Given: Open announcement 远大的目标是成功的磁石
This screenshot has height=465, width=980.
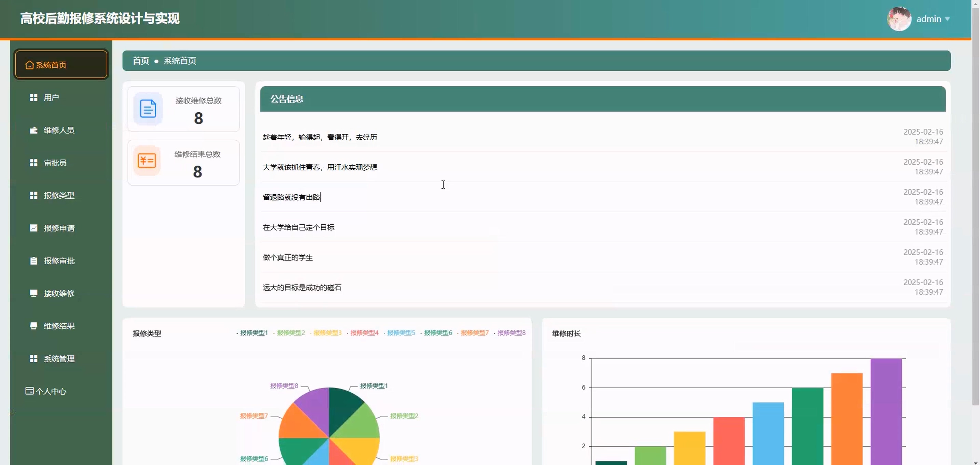Looking at the screenshot, I should click(302, 288).
